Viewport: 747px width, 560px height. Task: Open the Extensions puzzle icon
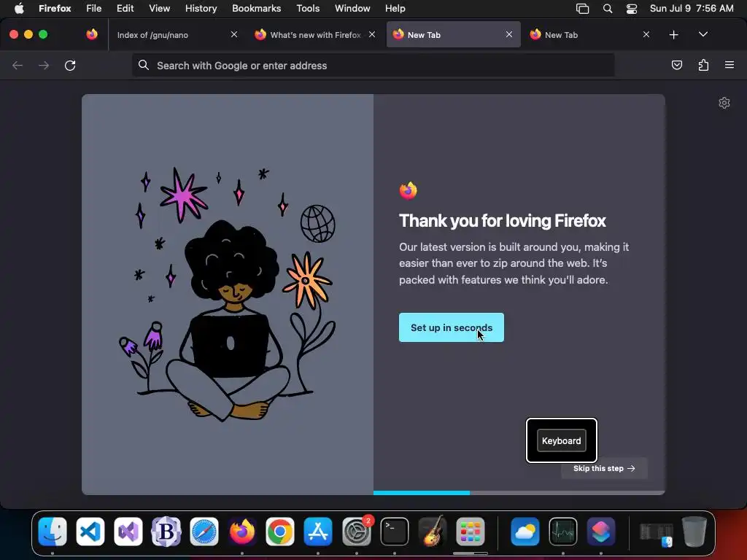[703, 65]
